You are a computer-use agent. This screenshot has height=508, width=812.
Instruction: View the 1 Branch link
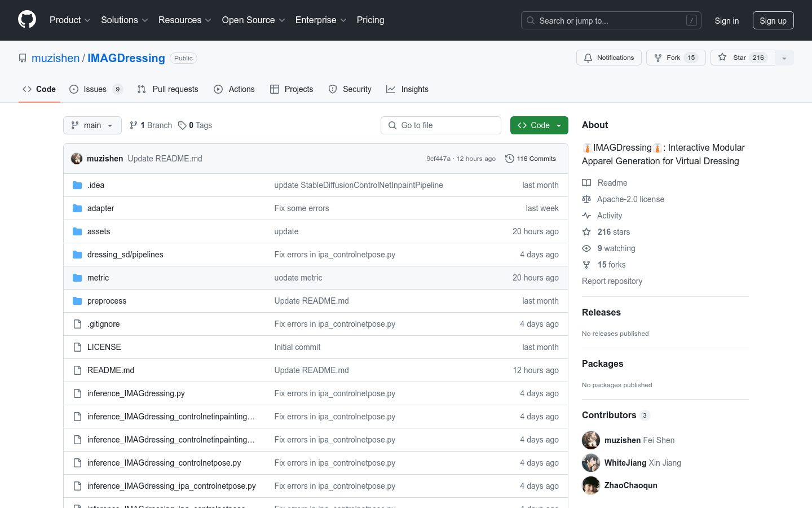pos(151,125)
